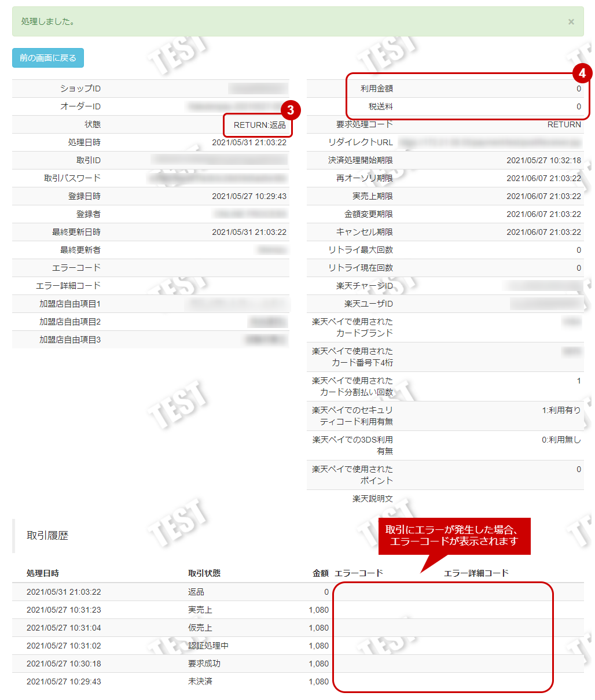This screenshot has height=700, width=595.
Task: Dismiss the 処理しました success message
Action: click(x=571, y=21)
